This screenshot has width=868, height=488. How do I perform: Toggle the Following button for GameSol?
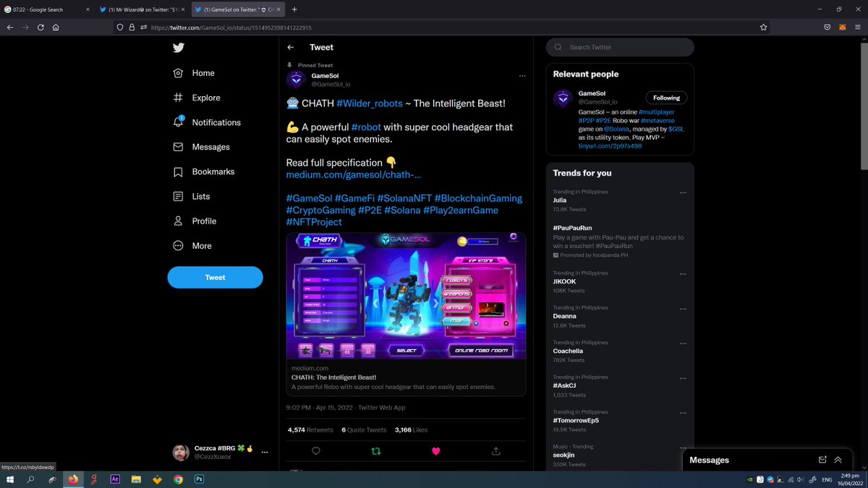(666, 98)
